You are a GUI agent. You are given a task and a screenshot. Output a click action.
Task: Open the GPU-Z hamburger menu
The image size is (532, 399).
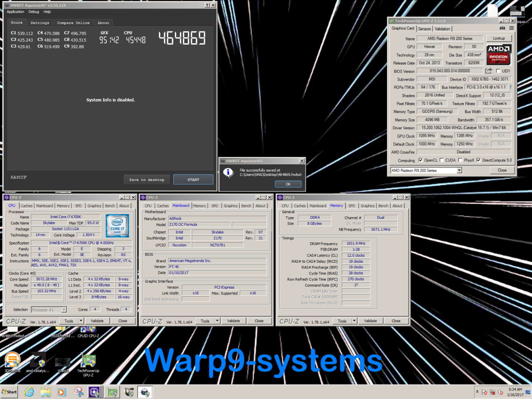512,28
